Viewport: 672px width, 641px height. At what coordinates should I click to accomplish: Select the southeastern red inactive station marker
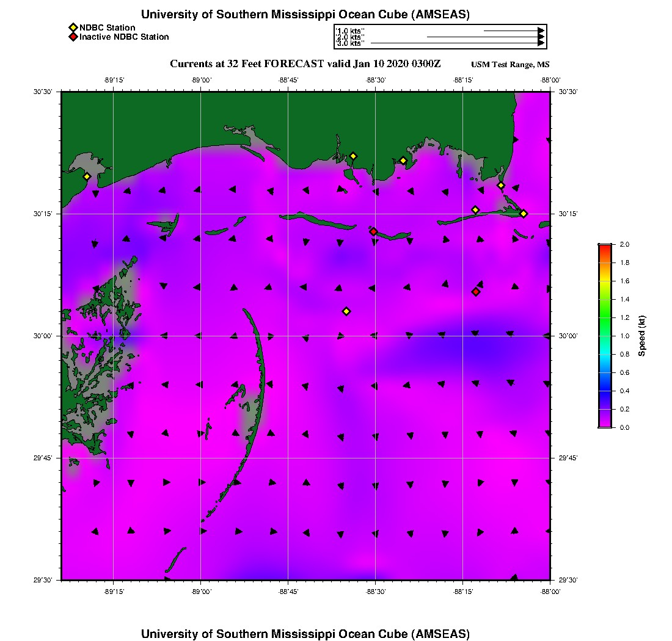[476, 292]
